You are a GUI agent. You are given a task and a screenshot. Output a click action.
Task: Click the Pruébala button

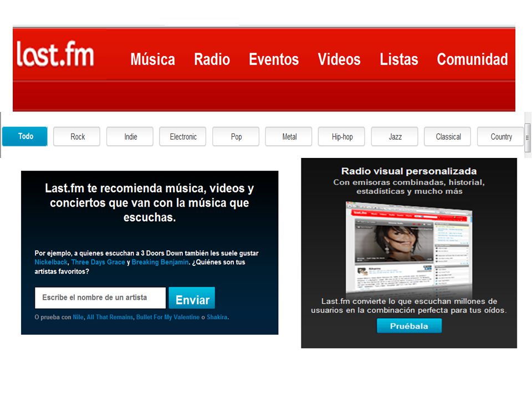[409, 326]
